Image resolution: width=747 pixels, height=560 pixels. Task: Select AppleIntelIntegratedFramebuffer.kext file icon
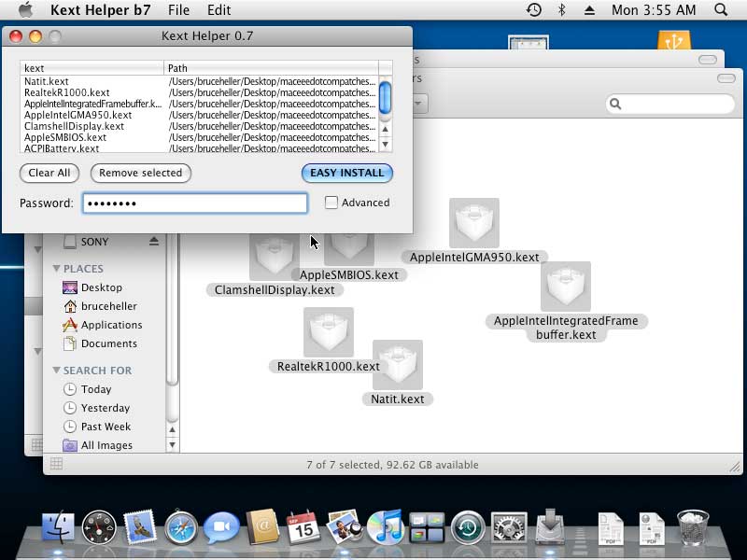tap(566, 287)
